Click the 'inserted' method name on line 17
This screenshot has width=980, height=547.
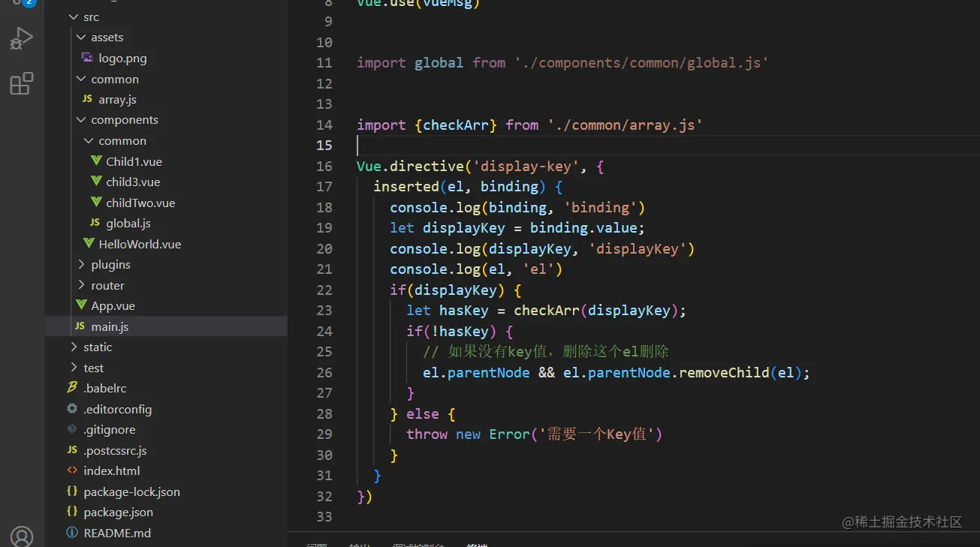click(x=406, y=187)
